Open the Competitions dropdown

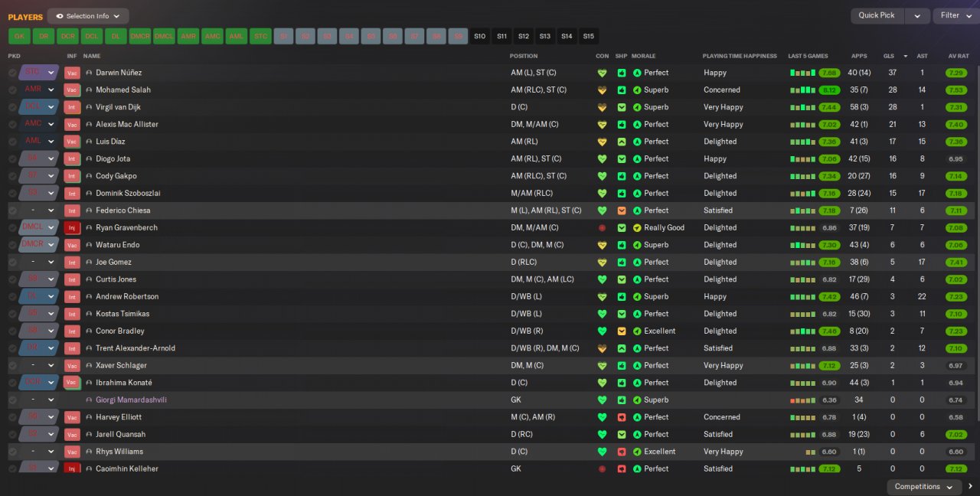925,487
